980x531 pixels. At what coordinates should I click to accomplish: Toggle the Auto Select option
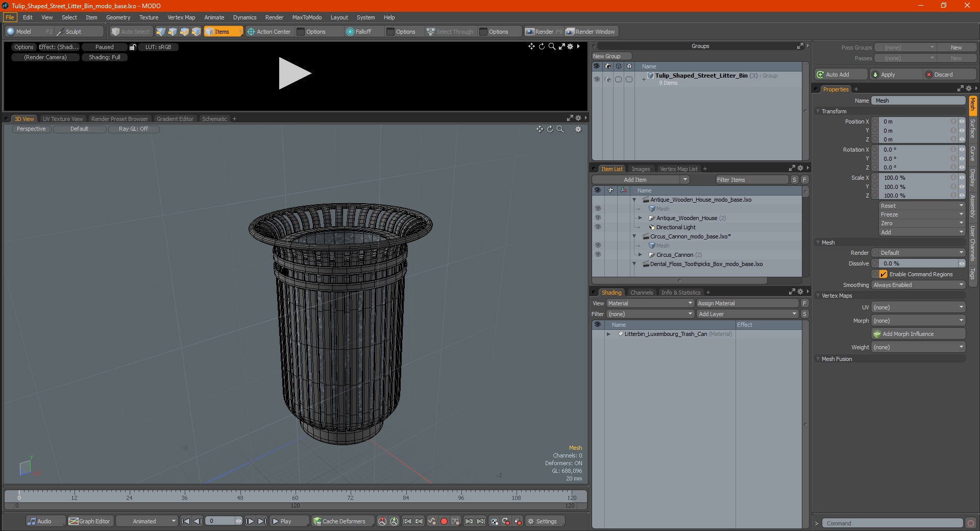(131, 32)
